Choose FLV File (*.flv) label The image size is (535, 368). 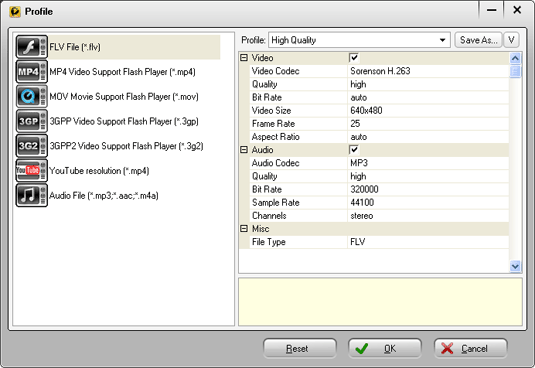[75, 47]
